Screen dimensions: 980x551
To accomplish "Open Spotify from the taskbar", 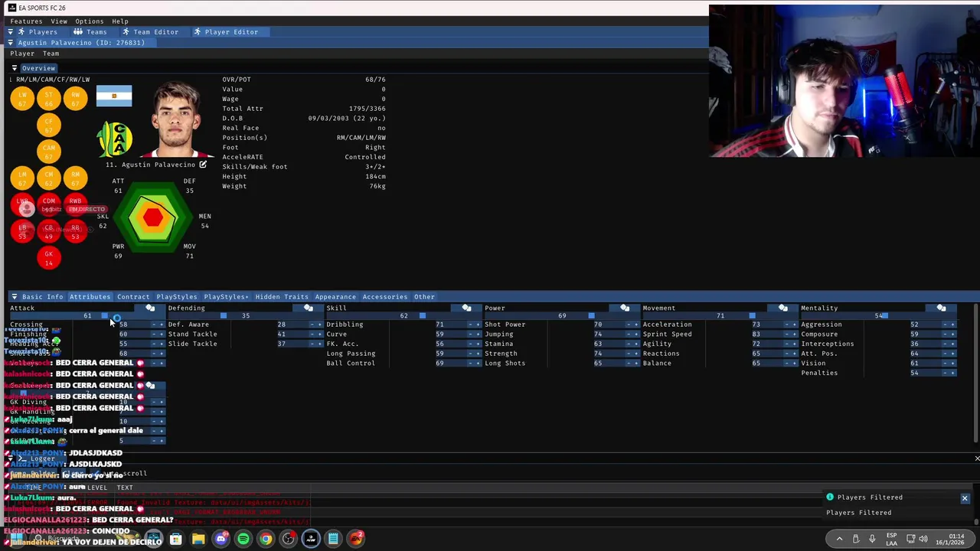I will click(243, 539).
